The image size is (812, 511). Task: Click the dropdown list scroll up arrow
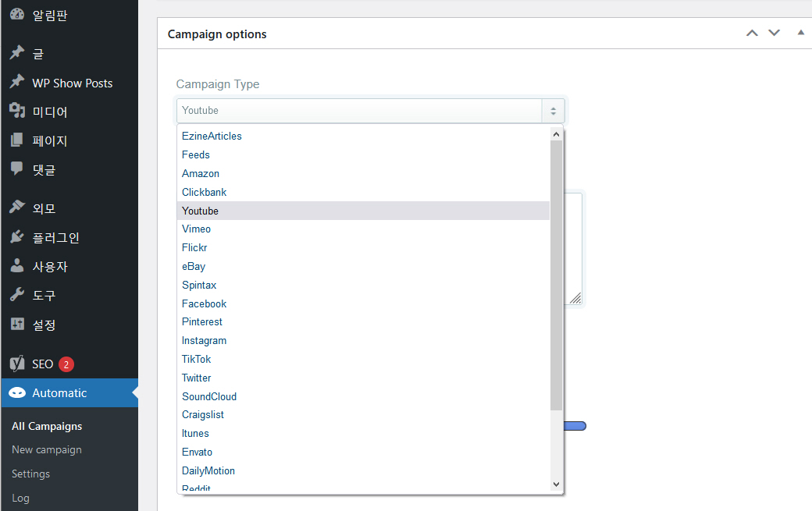click(556, 134)
